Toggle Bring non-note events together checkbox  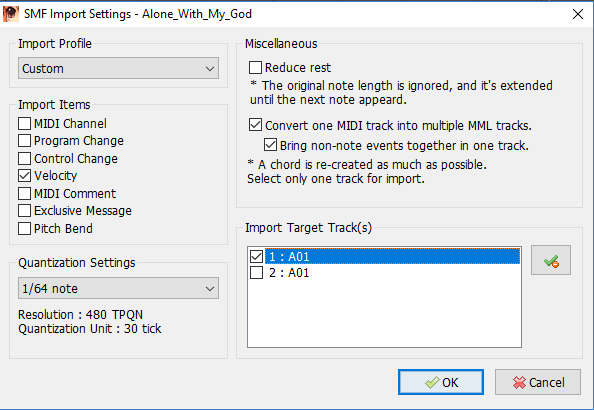click(x=270, y=145)
